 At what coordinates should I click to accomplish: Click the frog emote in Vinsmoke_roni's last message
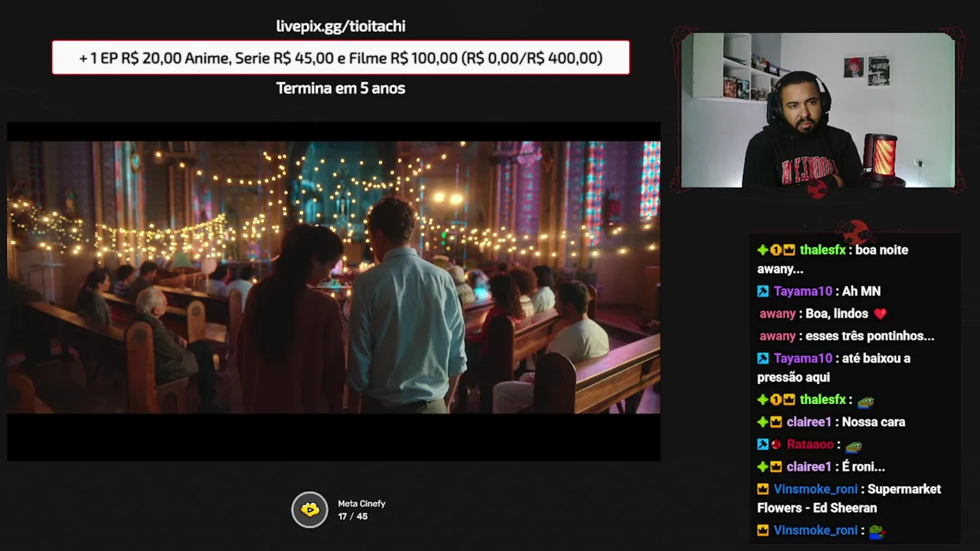[x=877, y=531]
